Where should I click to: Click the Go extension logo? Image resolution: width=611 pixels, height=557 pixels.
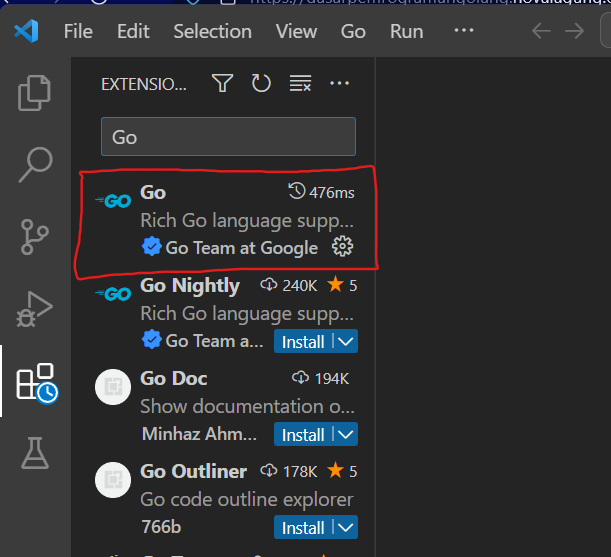[x=113, y=201]
